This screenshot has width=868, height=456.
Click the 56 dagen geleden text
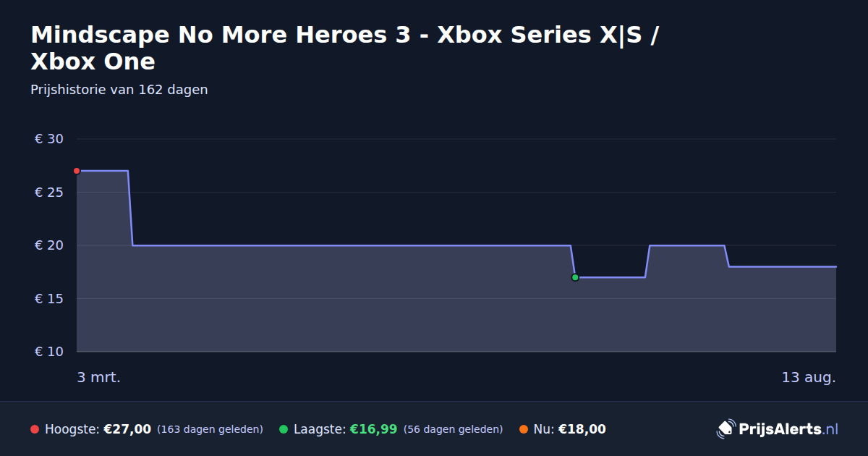[x=453, y=429]
